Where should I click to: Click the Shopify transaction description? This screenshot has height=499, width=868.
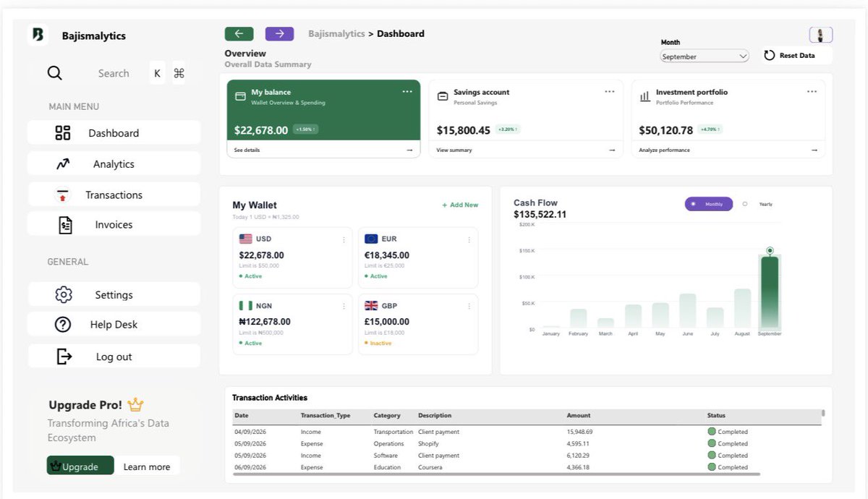tap(428, 444)
